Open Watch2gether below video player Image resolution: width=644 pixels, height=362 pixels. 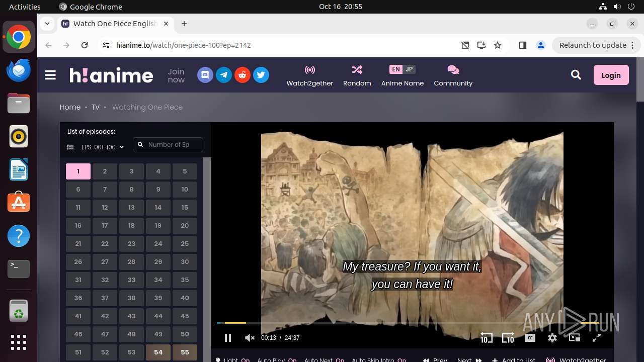pos(576,359)
